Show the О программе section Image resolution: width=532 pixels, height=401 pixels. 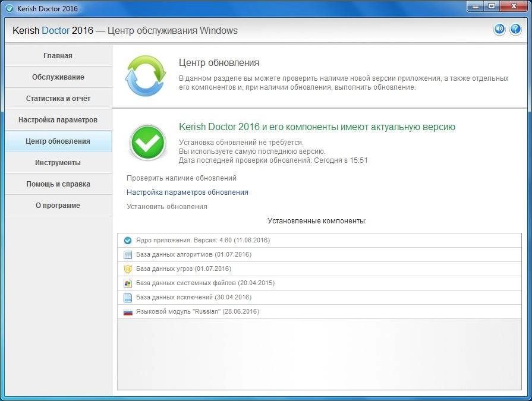coord(58,205)
